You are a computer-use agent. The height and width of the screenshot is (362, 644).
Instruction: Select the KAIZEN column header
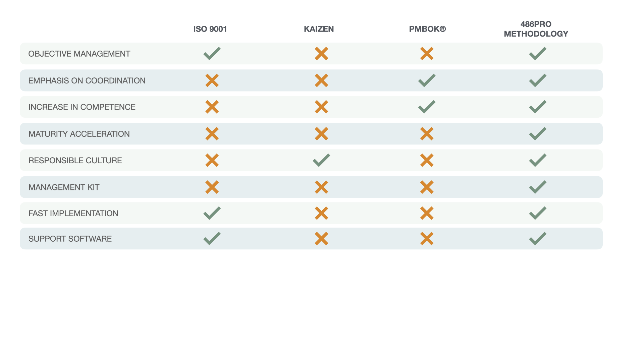(319, 29)
